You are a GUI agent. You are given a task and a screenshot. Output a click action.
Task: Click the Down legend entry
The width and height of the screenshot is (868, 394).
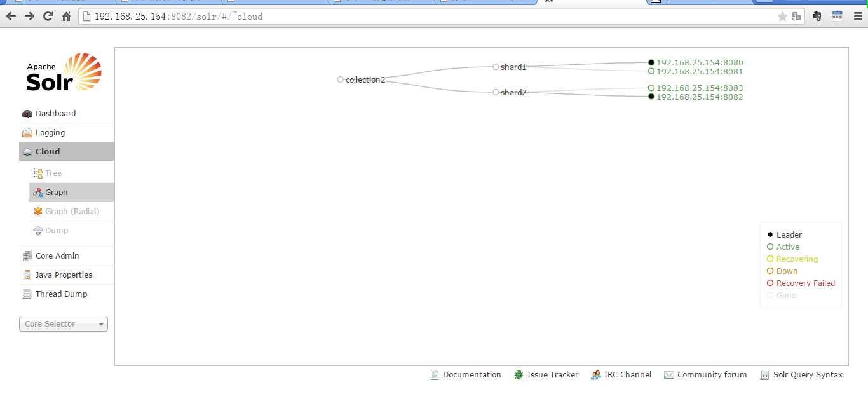782,271
